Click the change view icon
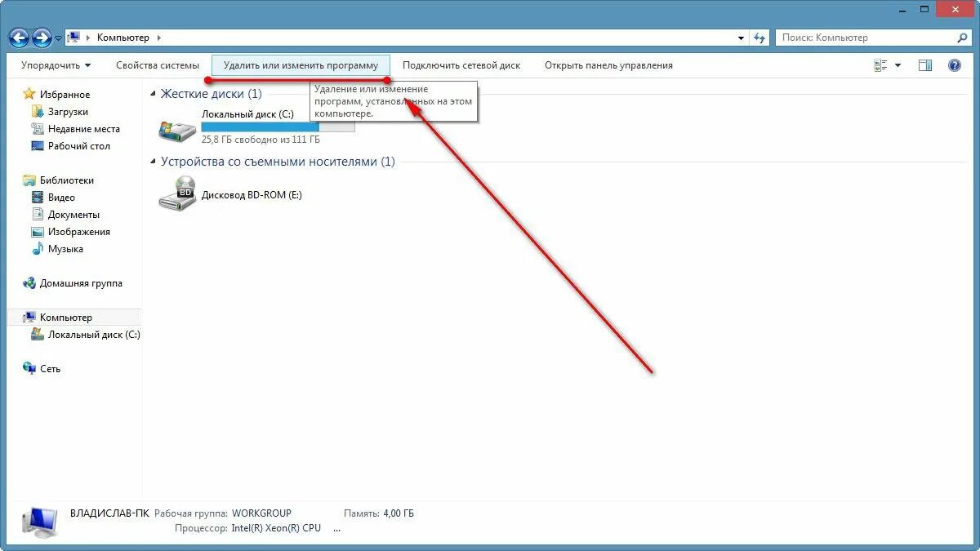980x551 pixels. click(x=880, y=65)
